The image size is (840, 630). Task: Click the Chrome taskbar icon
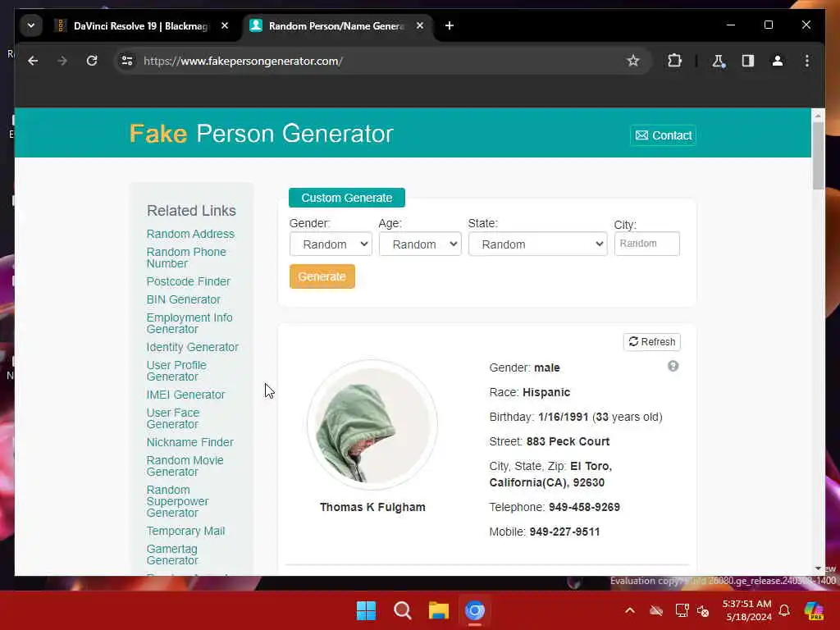coord(475,610)
